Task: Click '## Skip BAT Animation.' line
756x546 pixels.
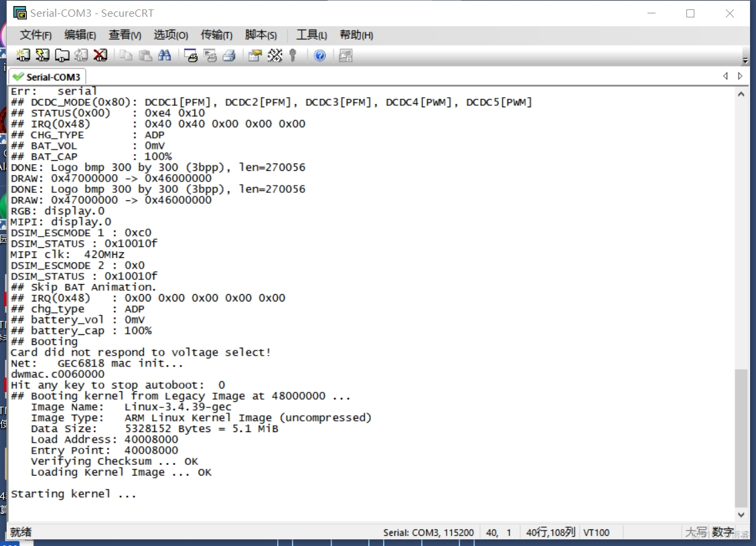Action: tap(84, 287)
